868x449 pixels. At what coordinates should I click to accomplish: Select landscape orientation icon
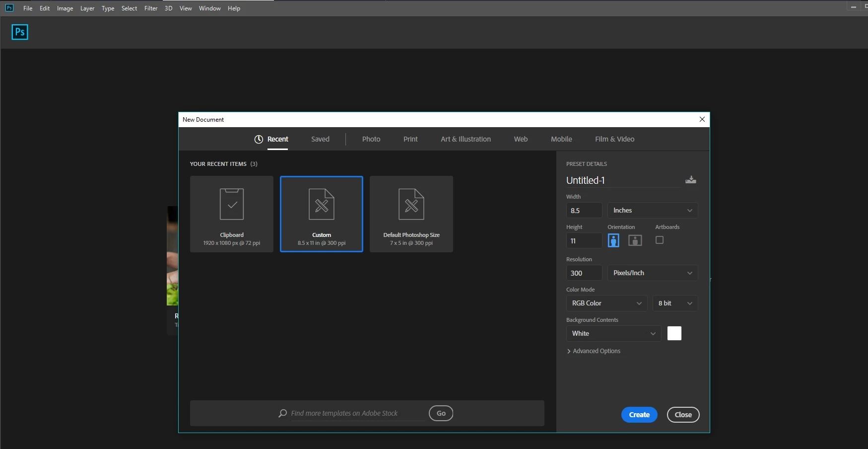point(635,240)
